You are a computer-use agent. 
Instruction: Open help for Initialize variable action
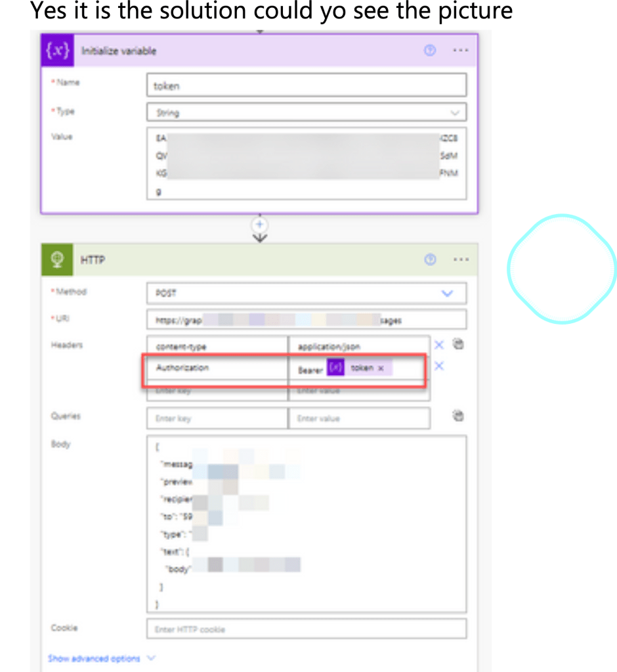[x=430, y=51]
